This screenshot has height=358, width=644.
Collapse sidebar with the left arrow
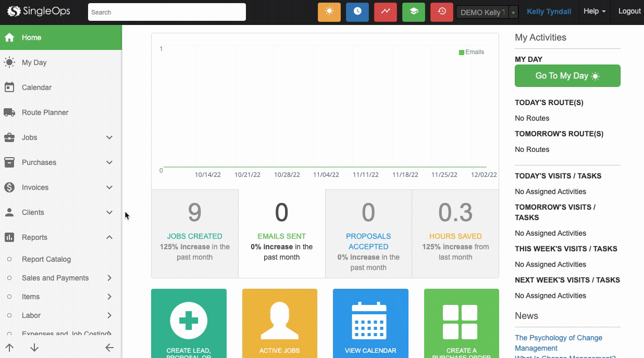pyautogui.click(x=109, y=348)
